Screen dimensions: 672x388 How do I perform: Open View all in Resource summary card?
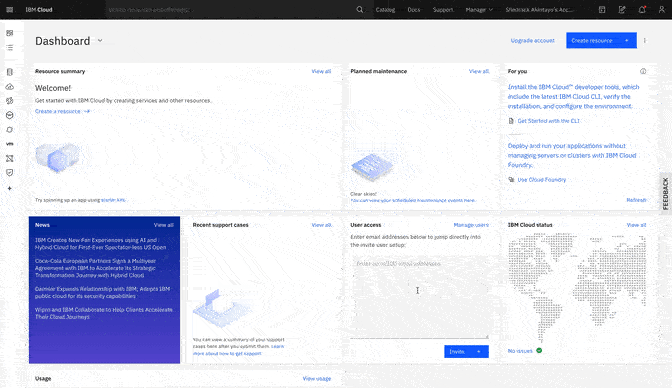[321, 71]
